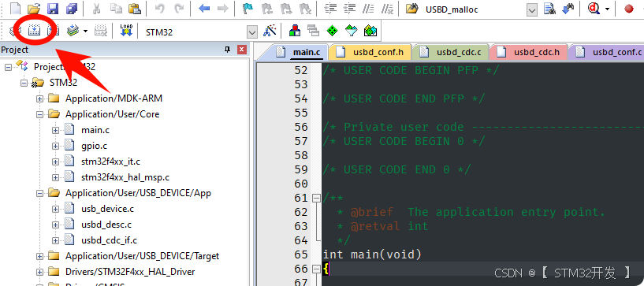Close the Project panel
Image resolution: width=644 pixels, height=286 pixels.
point(242,50)
